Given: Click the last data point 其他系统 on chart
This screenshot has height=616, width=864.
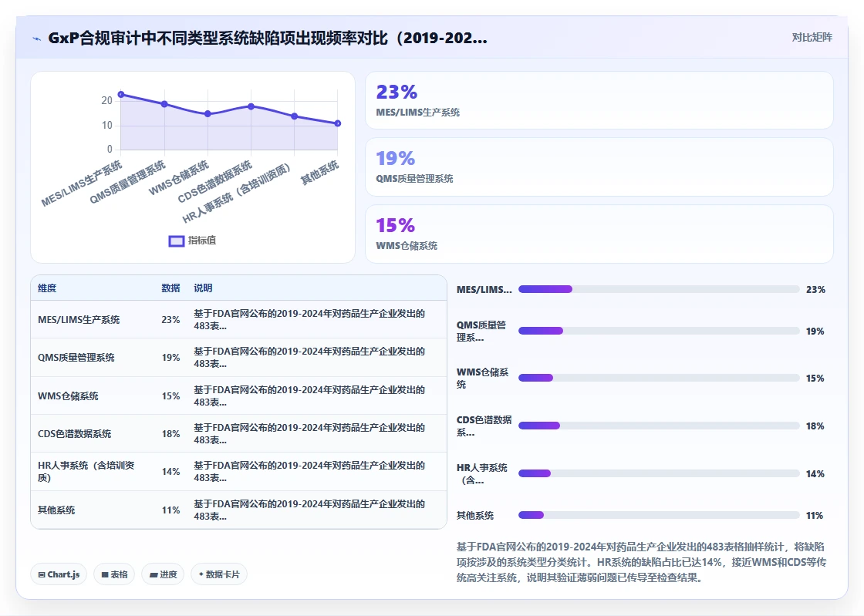Looking at the screenshot, I should 338,123.
